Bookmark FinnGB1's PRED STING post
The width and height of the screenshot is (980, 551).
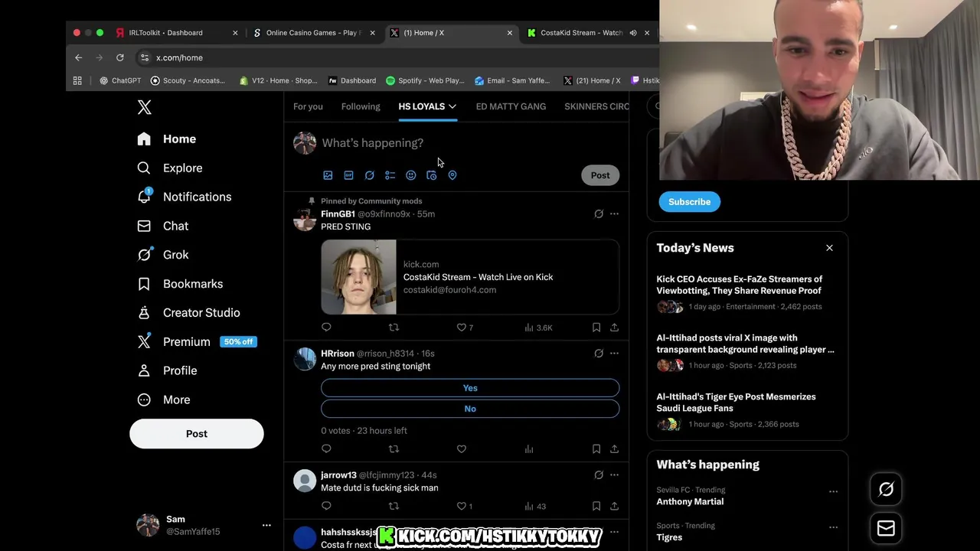pos(596,328)
